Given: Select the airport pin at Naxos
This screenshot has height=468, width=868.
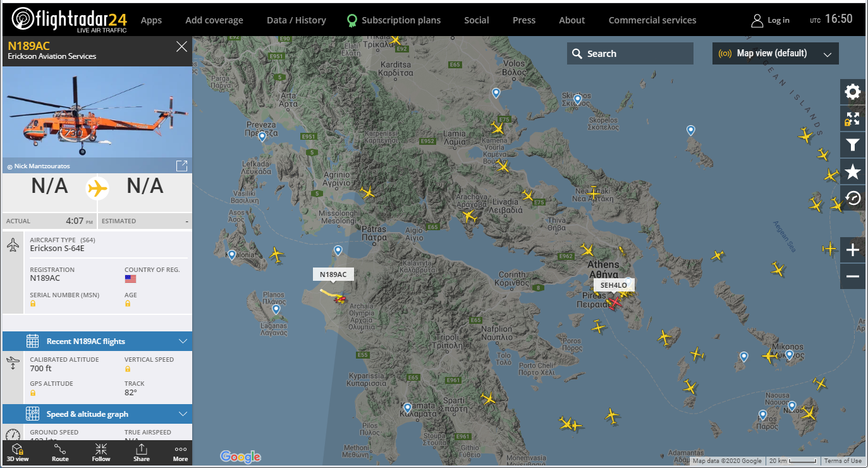Looking at the screenshot, I should [792, 406].
